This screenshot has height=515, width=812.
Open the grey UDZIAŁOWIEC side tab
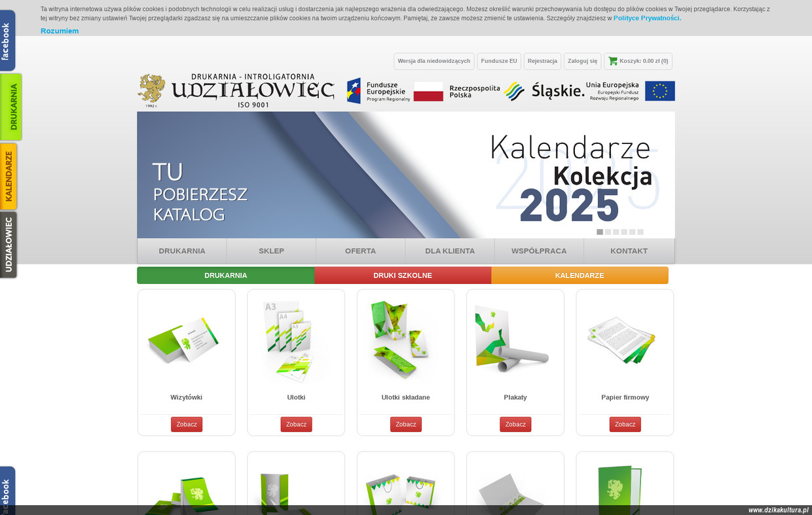(9, 245)
